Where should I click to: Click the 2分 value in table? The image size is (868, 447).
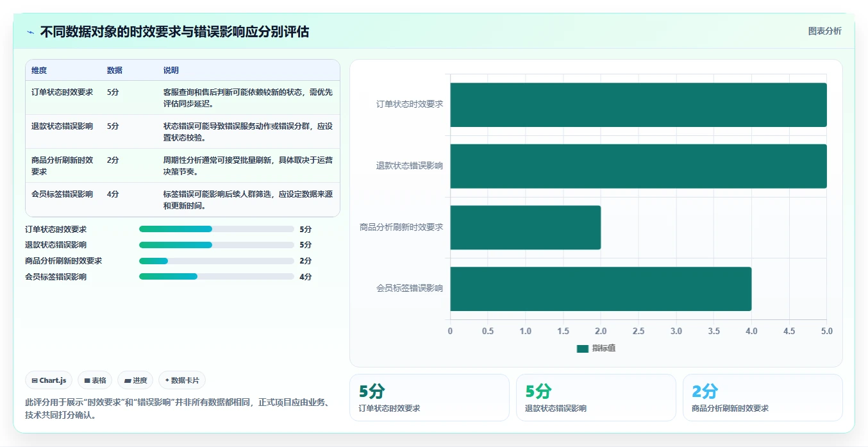click(x=113, y=160)
